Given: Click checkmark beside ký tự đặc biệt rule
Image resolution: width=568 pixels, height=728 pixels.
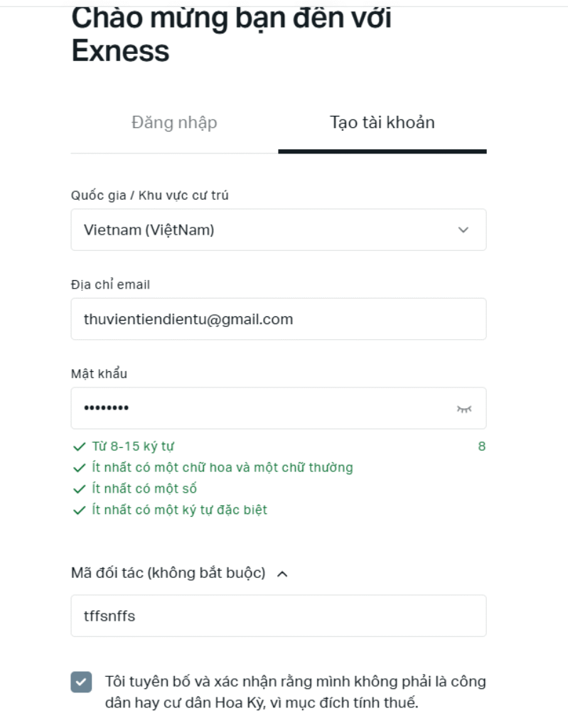Looking at the screenshot, I should (79, 510).
